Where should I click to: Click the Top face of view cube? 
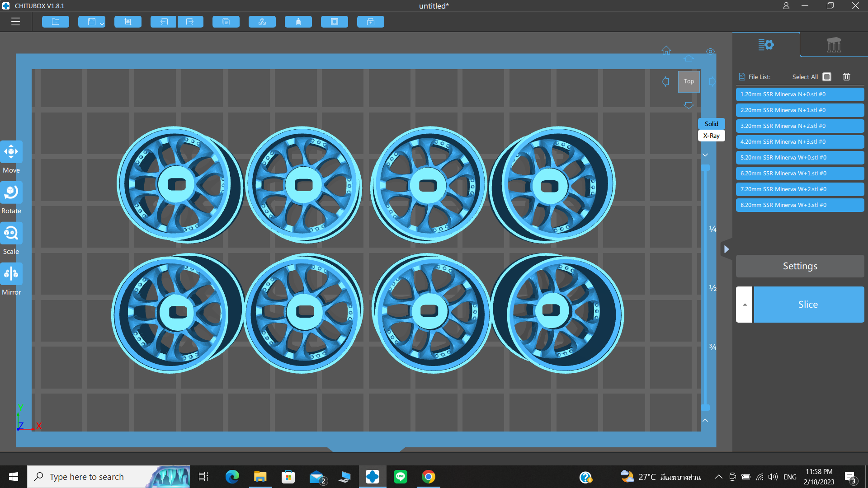tap(689, 81)
